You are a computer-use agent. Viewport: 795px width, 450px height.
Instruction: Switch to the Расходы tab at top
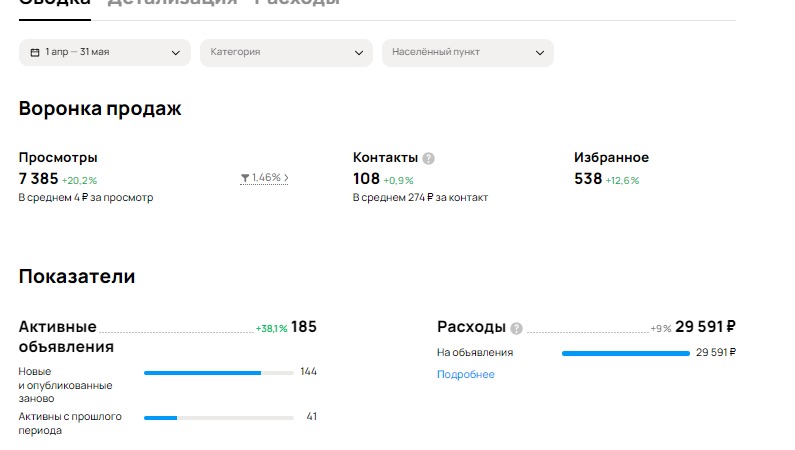tap(296, 3)
